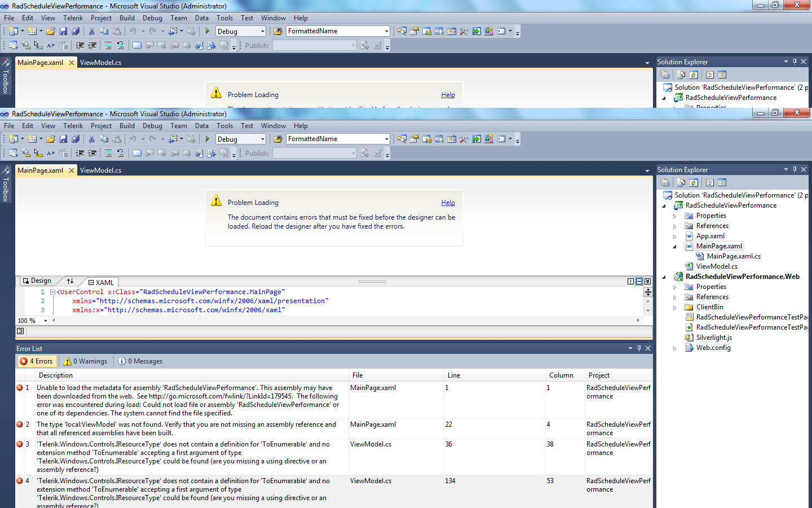Select MainPage.xaml.cs in Solution Explorer
This screenshot has height=508, width=812.
(734, 256)
